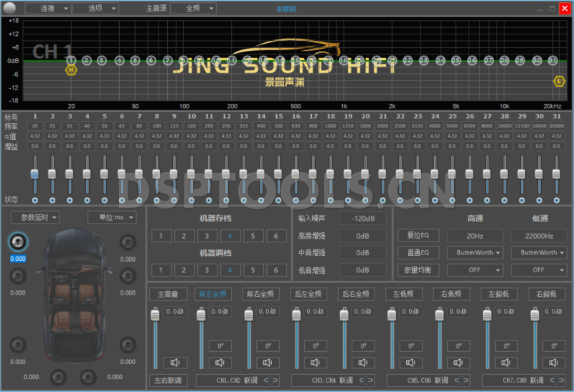Click the 主音量 volume fader
This screenshot has height=392, width=574.
point(155,338)
